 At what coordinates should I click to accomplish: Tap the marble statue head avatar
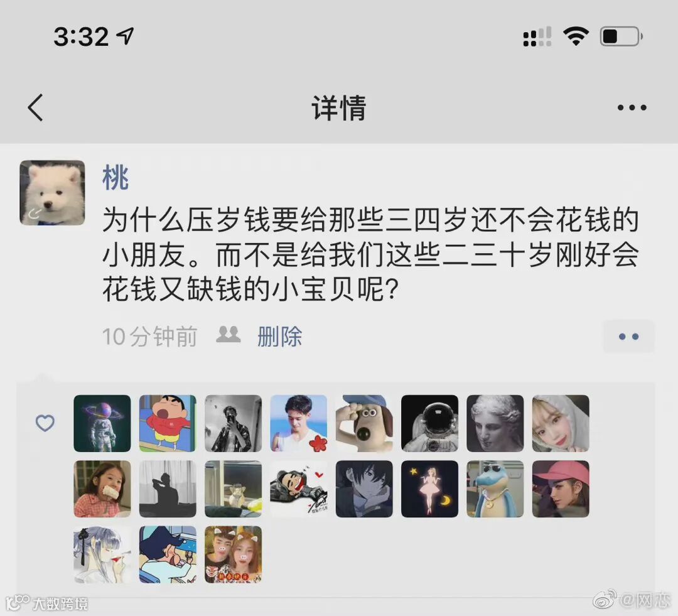point(495,423)
